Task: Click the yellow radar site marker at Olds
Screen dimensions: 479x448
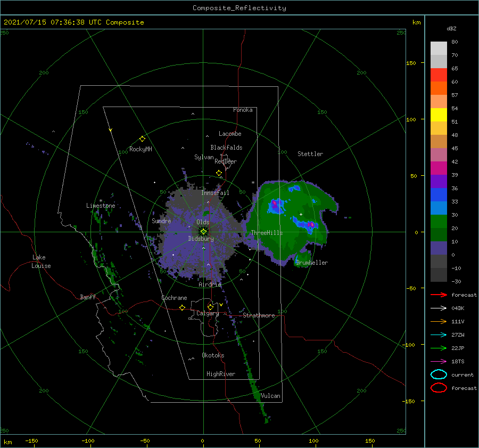Action: tap(203, 232)
